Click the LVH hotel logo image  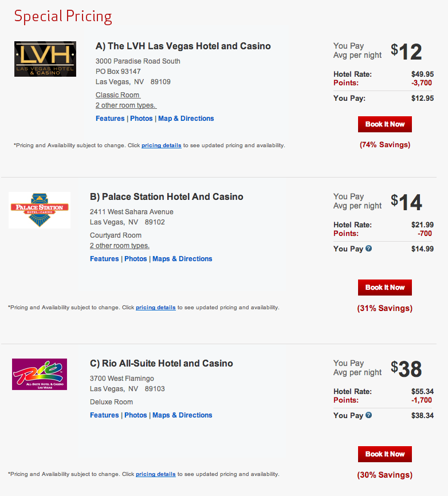45,59
